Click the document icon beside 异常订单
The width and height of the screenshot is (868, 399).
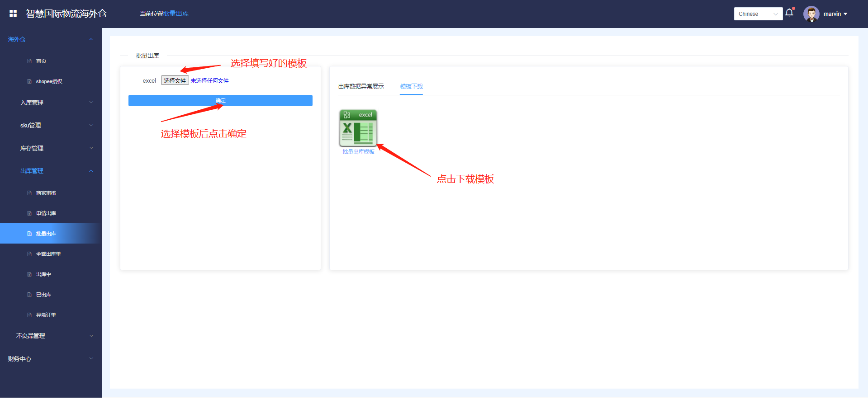[x=29, y=315]
